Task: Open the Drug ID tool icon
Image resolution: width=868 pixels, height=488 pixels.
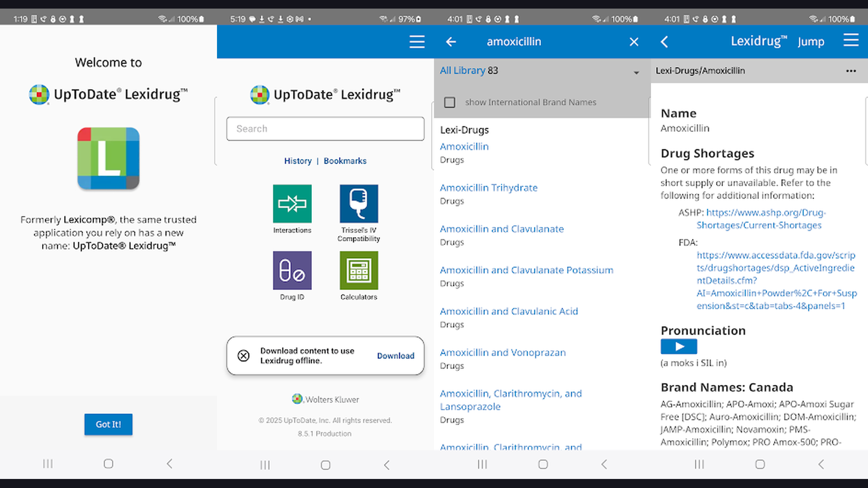Action: [292, 270]
